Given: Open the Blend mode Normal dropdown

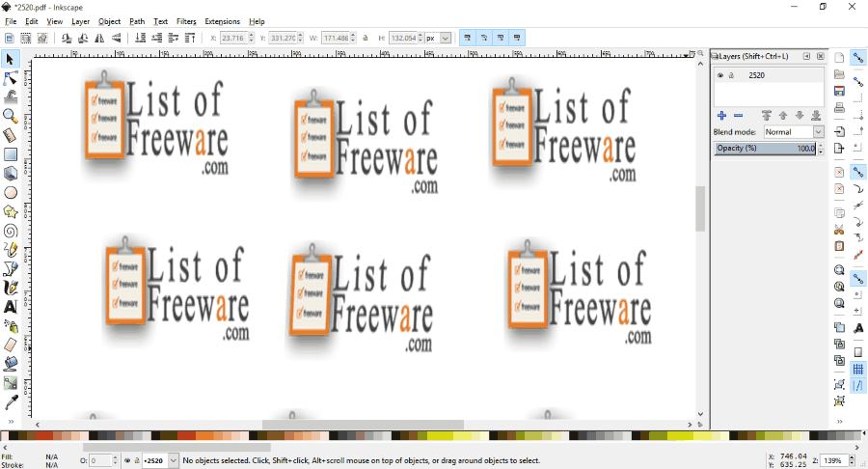Looking at the screenshot, I should coord(794,132).
